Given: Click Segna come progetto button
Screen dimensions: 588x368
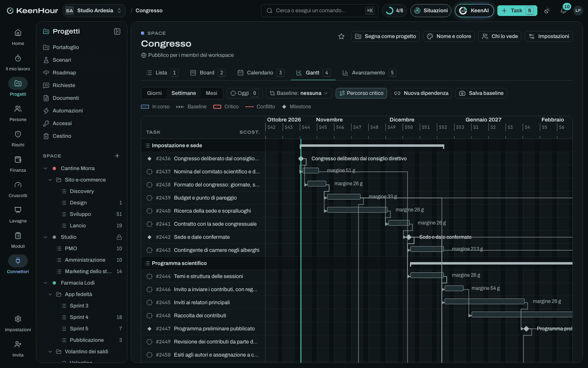Looking at the screenshot, I should [x=385, y=36].
